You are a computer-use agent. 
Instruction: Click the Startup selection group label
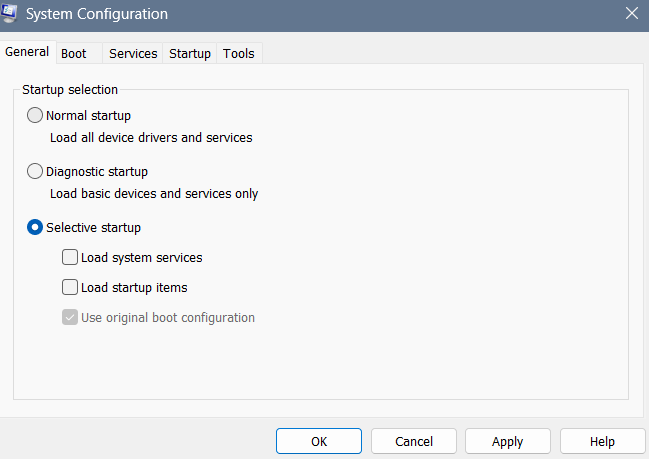tap(70, 89)
